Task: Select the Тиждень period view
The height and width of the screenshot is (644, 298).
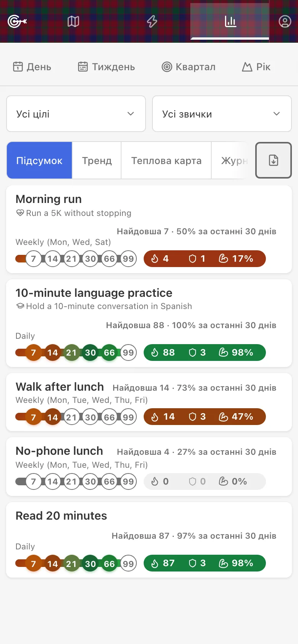Action: coord(106,67)
